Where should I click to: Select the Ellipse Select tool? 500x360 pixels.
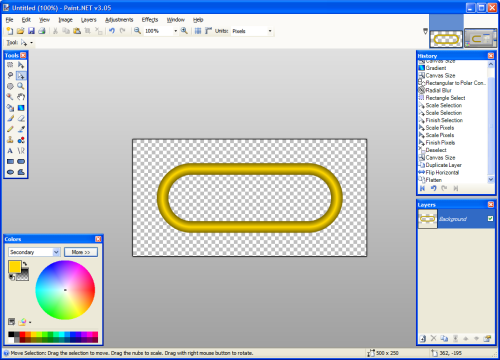pos(10,86)
